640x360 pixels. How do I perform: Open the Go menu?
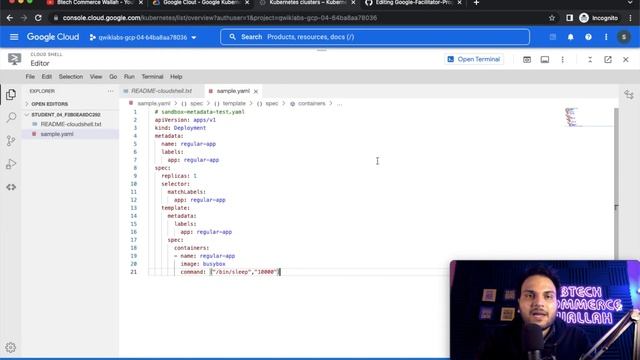click(x=113, y=77)
